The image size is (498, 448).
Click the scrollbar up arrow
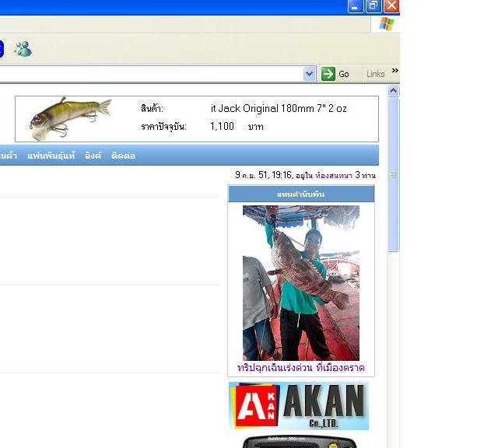393,91
